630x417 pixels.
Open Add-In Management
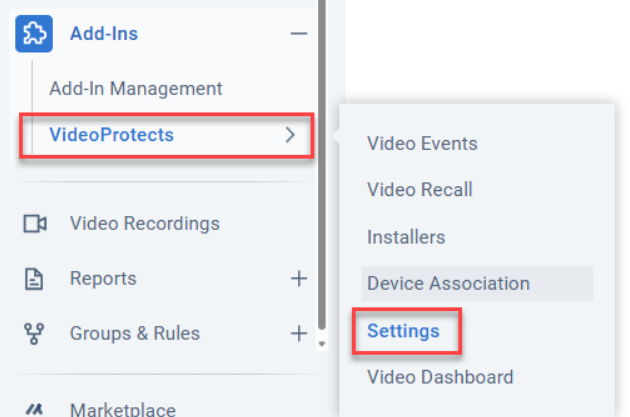pyautogui.click(x=136, y=88)
